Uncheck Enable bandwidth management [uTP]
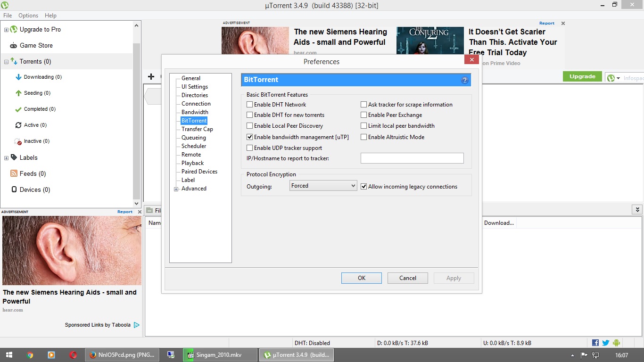Screen dimensions: 644x362 click(x=250, y=137)
